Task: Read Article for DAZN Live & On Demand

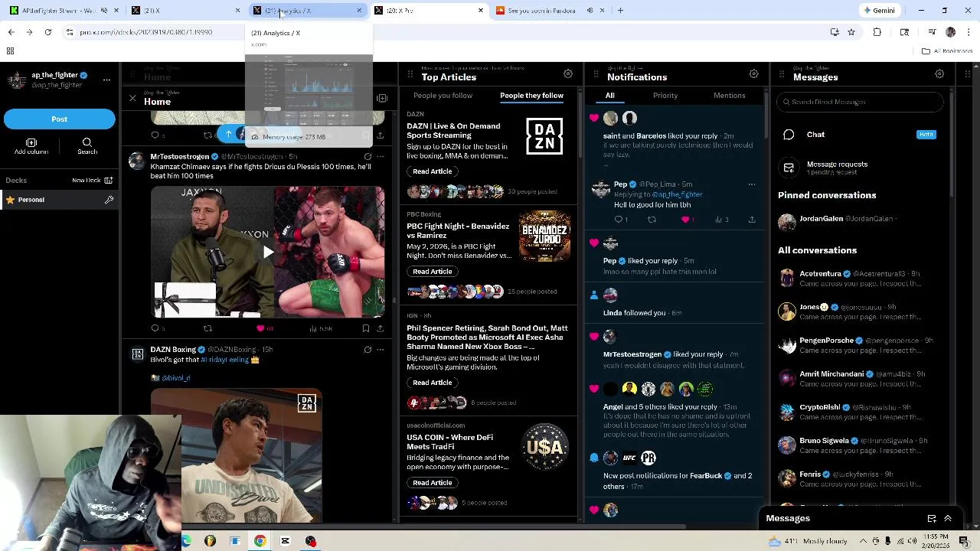Action: tap(433, 171)
